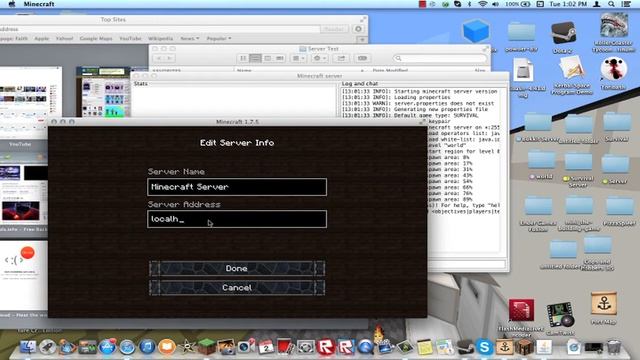Click the Wi-Fi status icon
This screenshot has width=640, height=360.
click(x=482, y=4)
